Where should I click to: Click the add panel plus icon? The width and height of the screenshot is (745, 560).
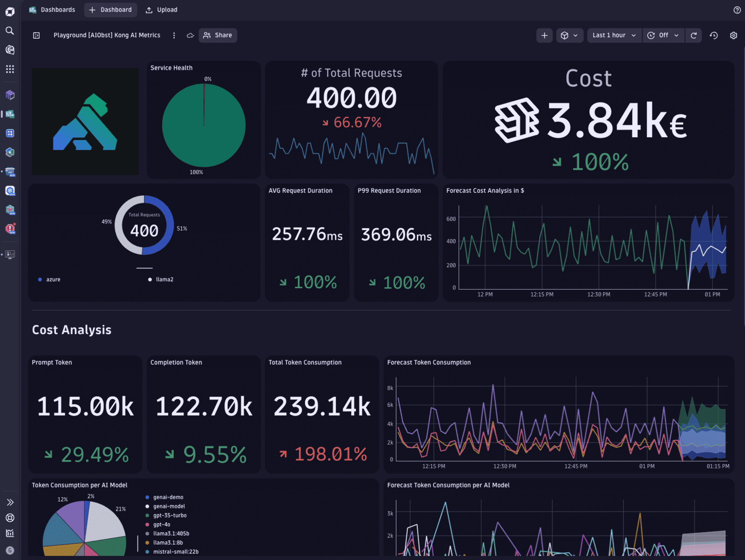(x=544, y=35)
